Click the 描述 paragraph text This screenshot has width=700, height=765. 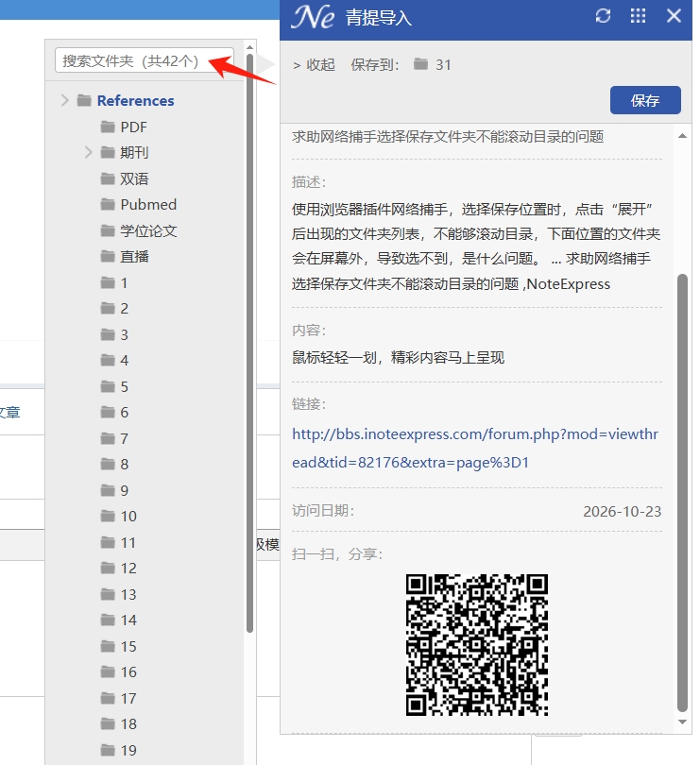pyautogui.click(x=476, y=246)
